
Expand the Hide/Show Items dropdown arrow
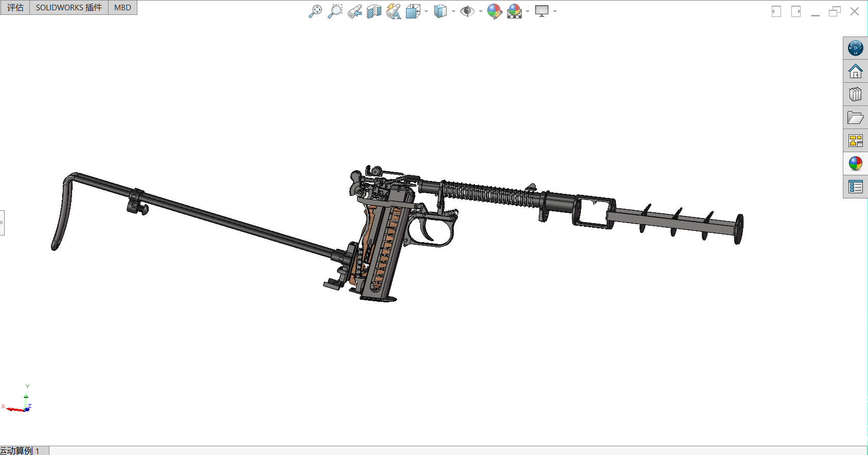tap(481, 11)
